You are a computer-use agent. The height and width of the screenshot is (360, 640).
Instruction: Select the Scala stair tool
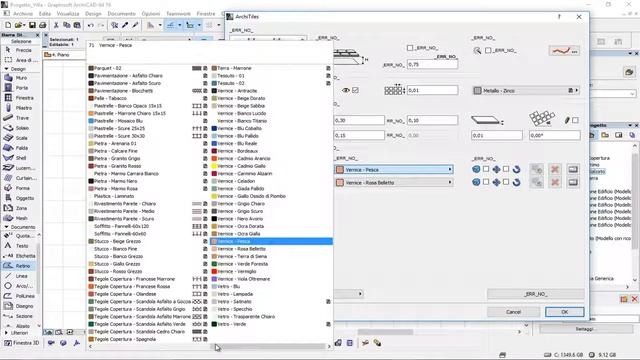coord(20,138)
